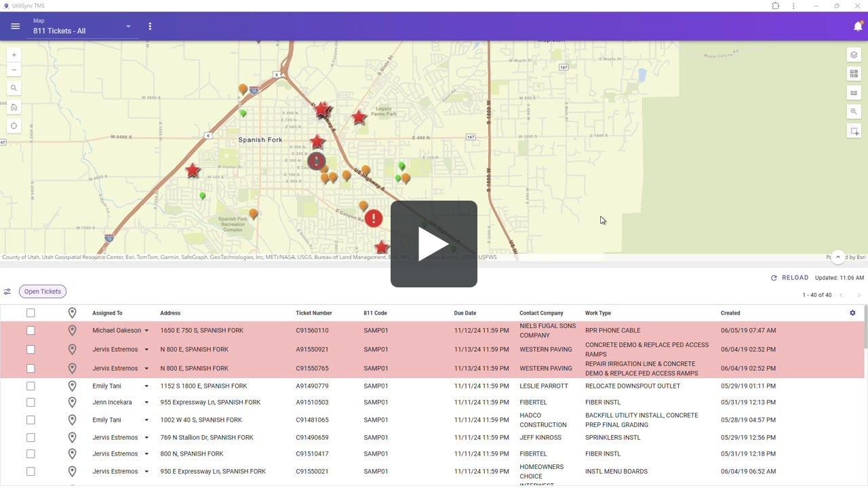Check the box for ticket C91560110
The height and width of the screenshot is (488, 868).
[x=31, y=331]
